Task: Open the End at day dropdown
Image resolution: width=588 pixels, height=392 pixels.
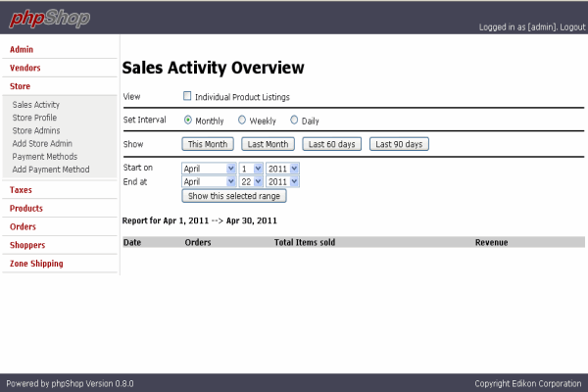Action: point(251,181)
